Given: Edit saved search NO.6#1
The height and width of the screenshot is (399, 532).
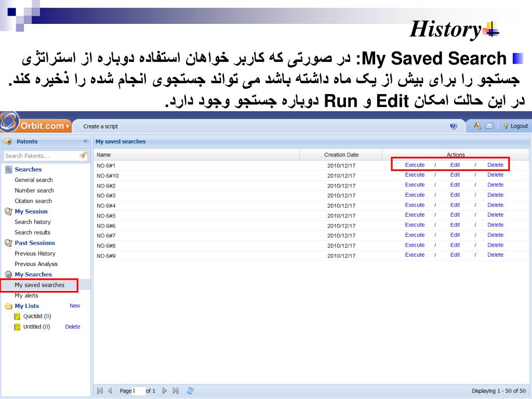Looking at the screenshot, I should (455, 165).
